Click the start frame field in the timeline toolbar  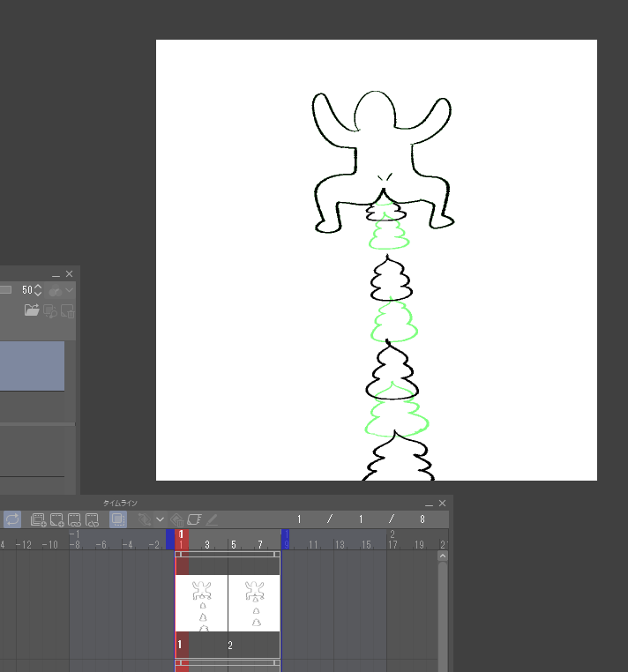pos(361,519)
